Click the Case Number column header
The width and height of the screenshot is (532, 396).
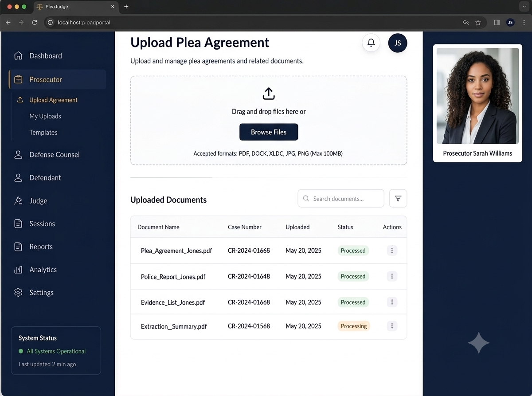(245, 227)
